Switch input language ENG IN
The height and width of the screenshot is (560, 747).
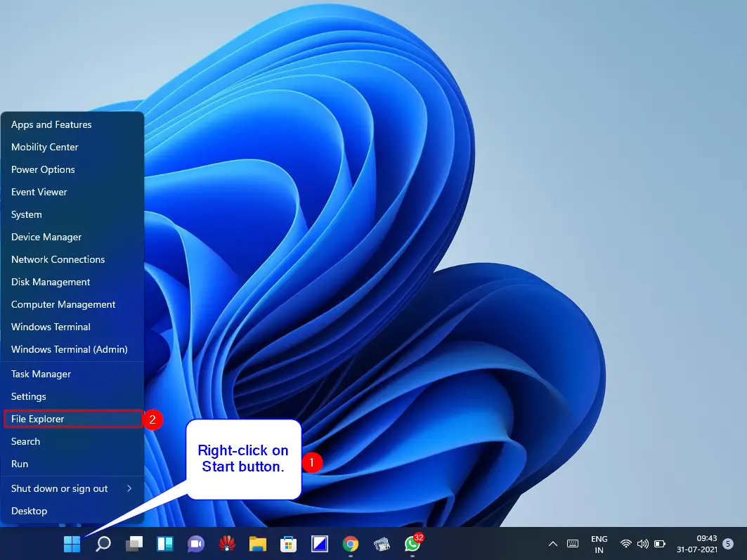point(599,544)
